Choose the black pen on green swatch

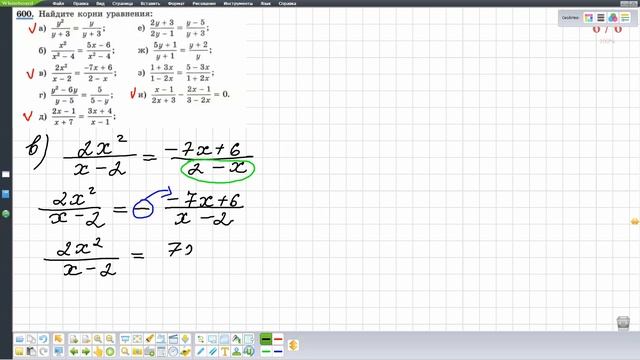pyautogui.click(x=266, y=339)
